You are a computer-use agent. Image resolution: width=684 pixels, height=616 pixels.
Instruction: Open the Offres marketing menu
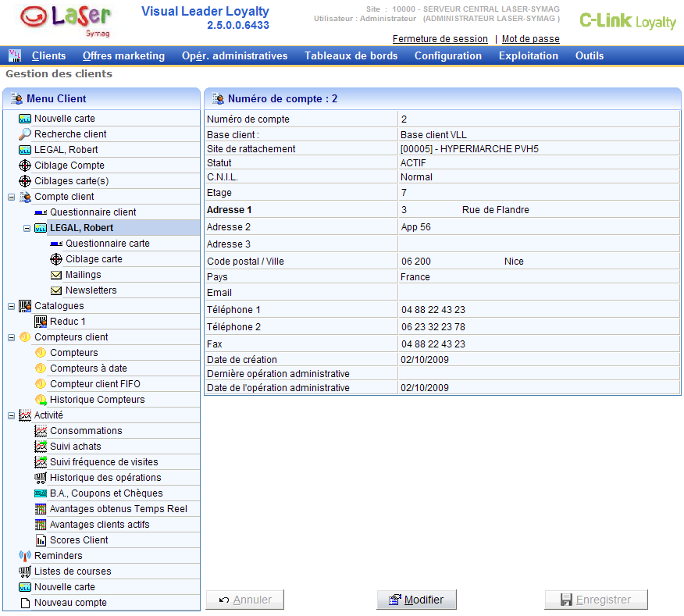(123, 55)
